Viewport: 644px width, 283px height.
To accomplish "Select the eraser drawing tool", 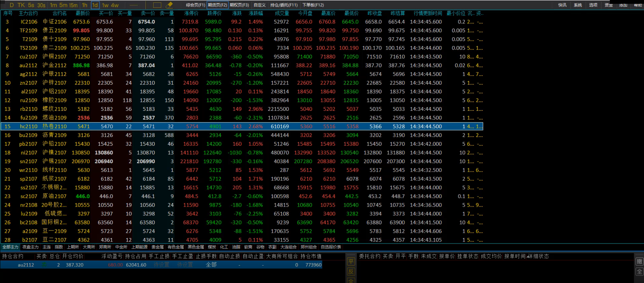I will tap(169, 5).
